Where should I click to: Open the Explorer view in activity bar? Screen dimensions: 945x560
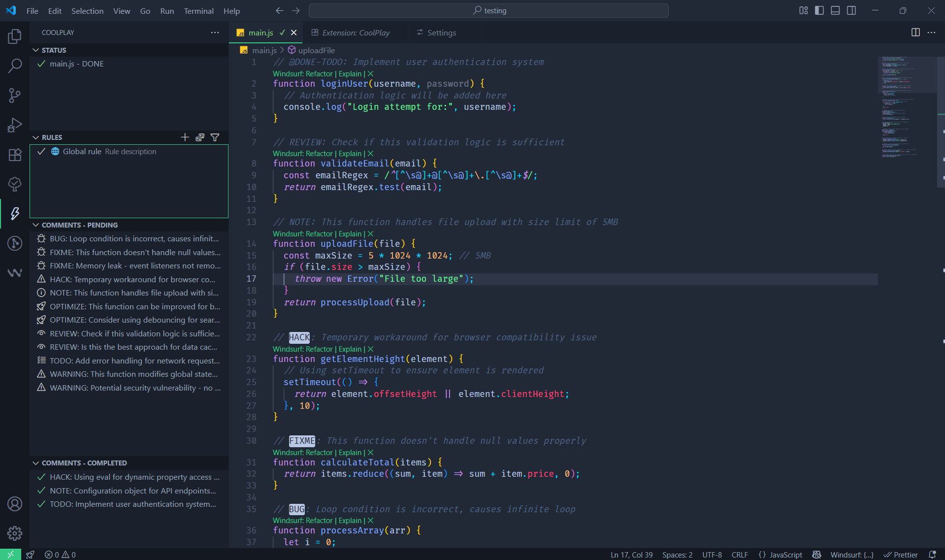click(x=15, y=36)
